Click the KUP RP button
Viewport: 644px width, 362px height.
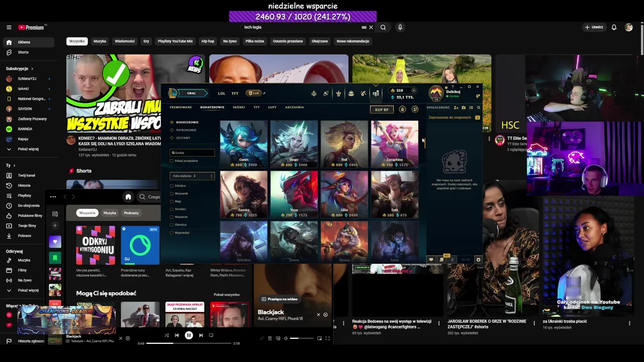tap(382, 109)
